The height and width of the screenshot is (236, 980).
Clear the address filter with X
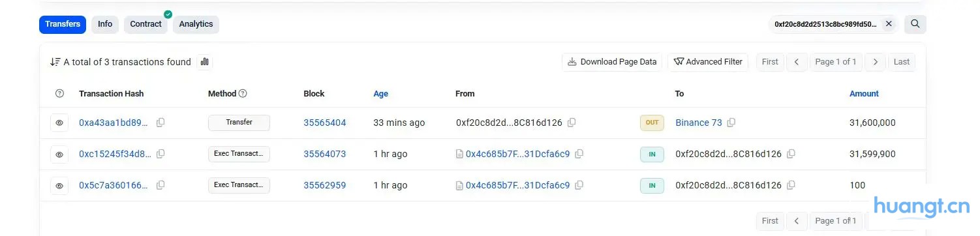point(889,24)
